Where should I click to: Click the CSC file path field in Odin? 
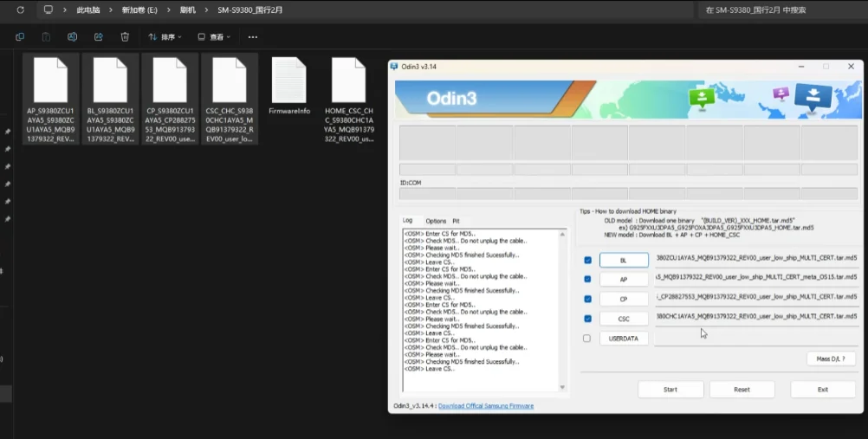(757, 317)
